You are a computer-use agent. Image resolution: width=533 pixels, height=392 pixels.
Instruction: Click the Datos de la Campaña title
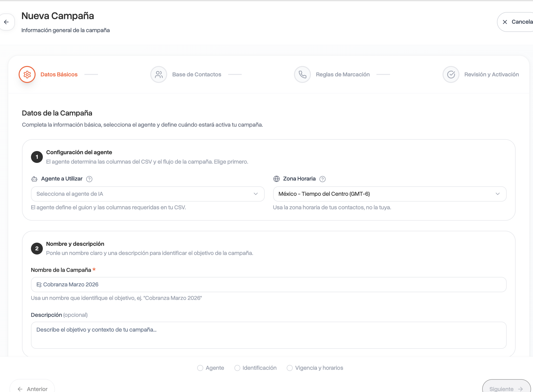tap(57, 113)
